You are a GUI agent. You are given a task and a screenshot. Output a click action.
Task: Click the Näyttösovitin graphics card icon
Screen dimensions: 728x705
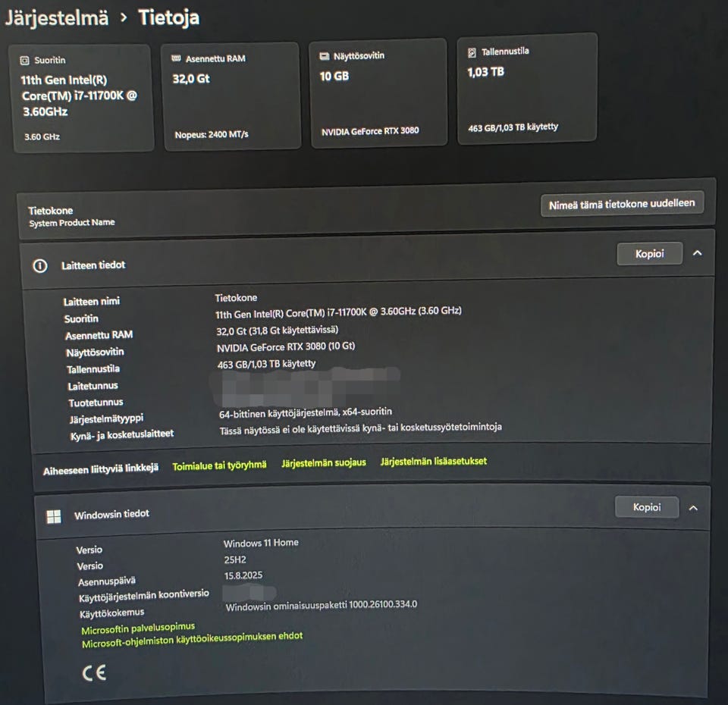pos(324,56)
